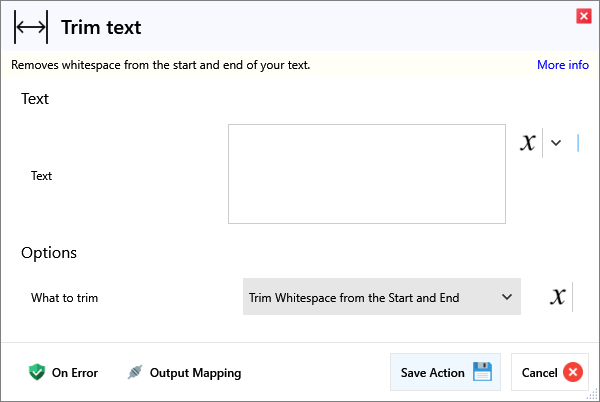Open the More info link
600x402 pixels.
(562, 65)
